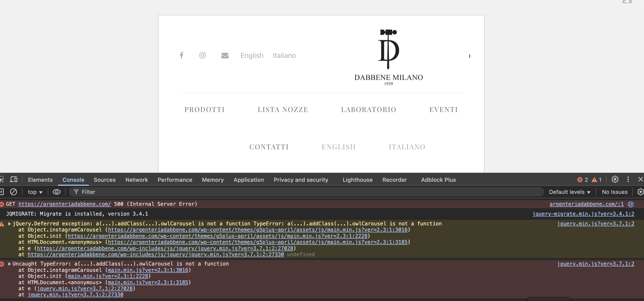Toggle the console sidebar panel button
Screen dimensions: 644x301
tap(1, 192)
